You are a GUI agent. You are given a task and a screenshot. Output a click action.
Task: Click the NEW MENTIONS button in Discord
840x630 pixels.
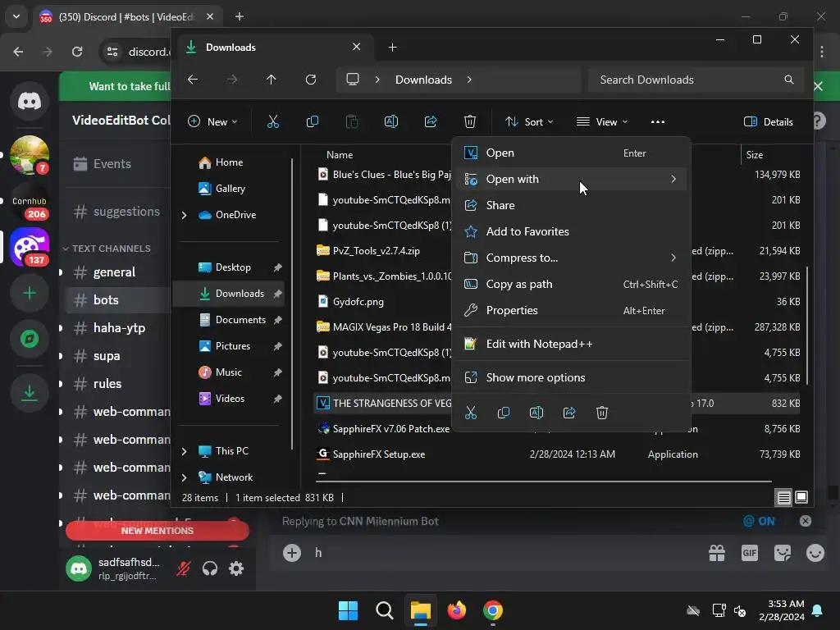pos(157,531)
